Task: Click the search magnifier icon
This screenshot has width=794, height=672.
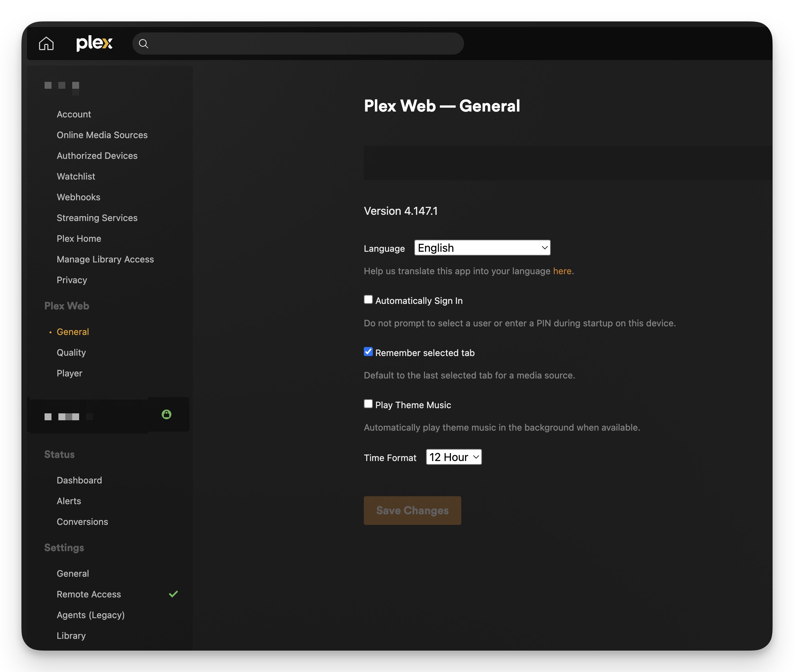Action: (143, 44)
